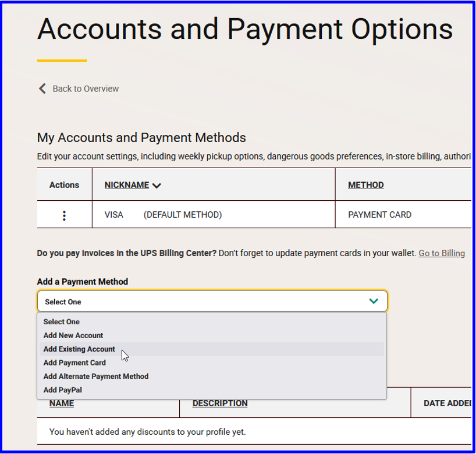
Task: Click the back arrow chevron icon
Action: point(42,88)
